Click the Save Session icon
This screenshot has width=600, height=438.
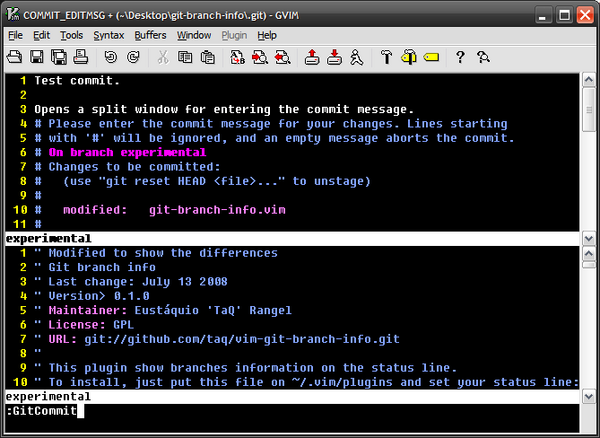point(334,57)
